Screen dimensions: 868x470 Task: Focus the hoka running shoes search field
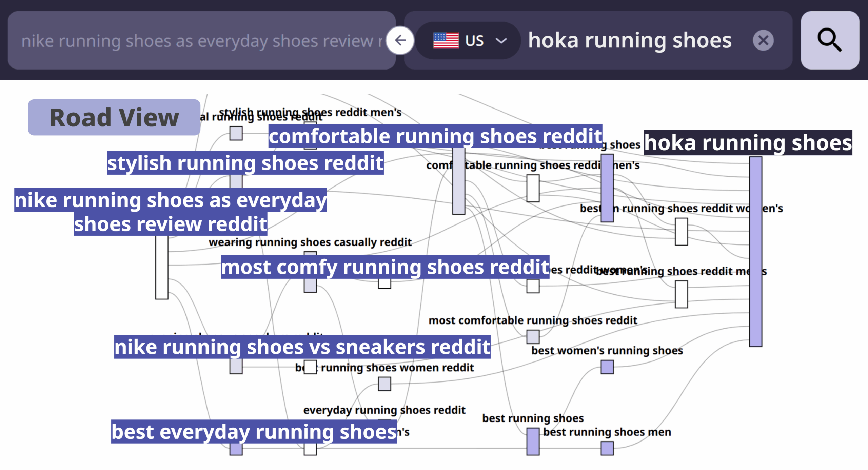coord(630,40)
